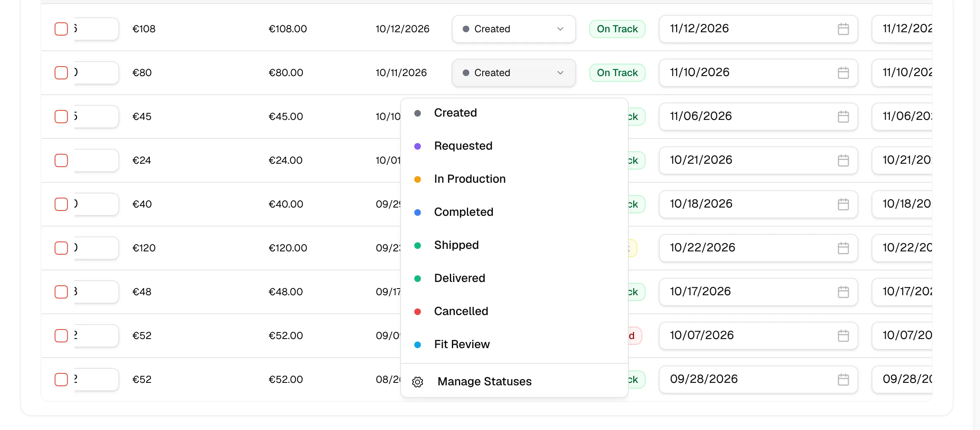Open the Created status dropdown in €108 row
Viewport: 980px width, 430px height.
[514, 29]
